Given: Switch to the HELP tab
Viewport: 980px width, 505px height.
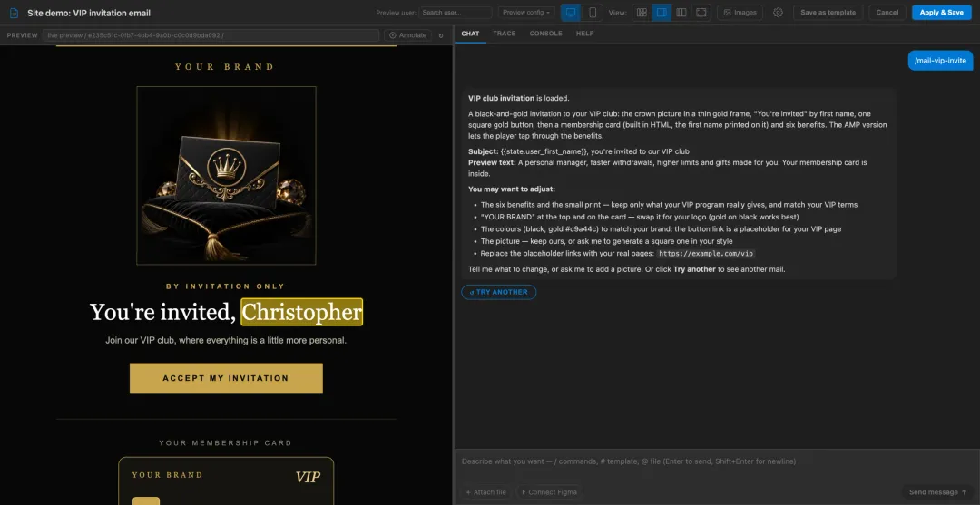Looking at the screenshot, I should coord(585,34).
